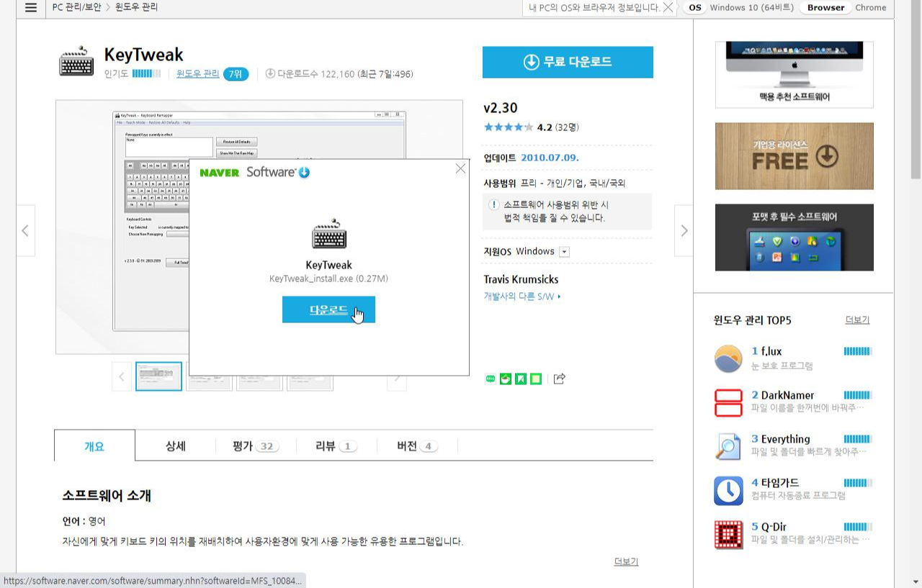Open the external share arrow icon
This screenshot has height=588, width=922.
560,379
